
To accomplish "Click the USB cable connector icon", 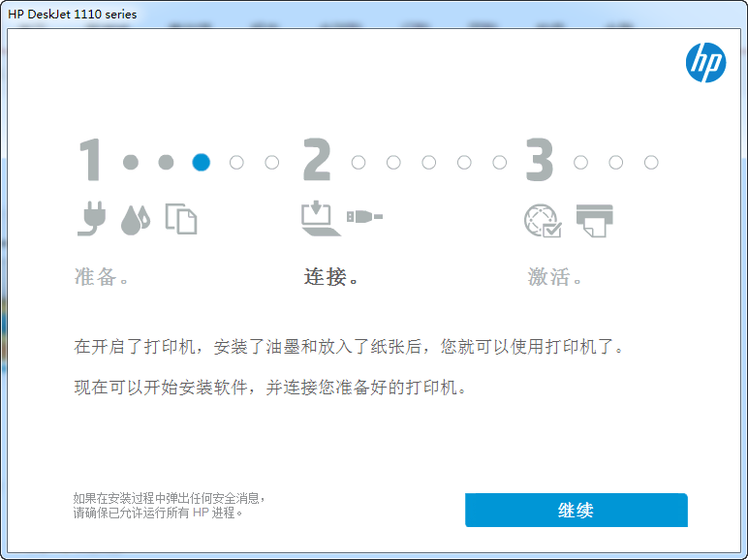I will pos(364,217).
